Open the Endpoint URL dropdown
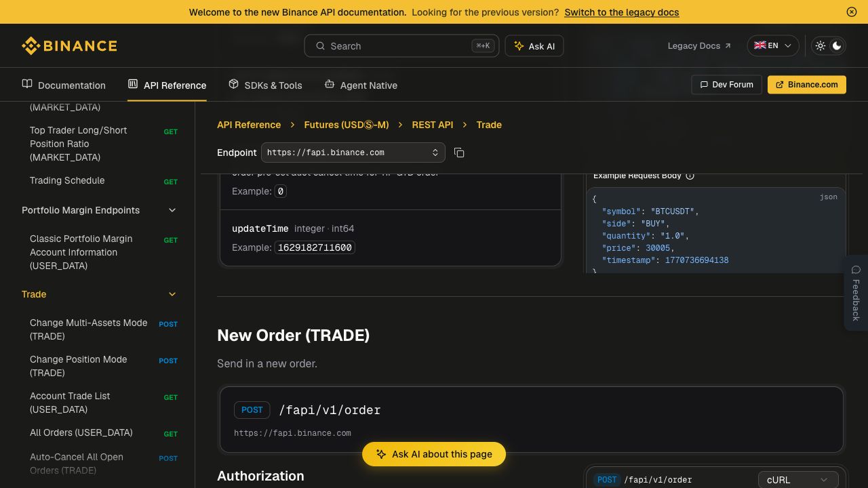 tap(353, 152)
